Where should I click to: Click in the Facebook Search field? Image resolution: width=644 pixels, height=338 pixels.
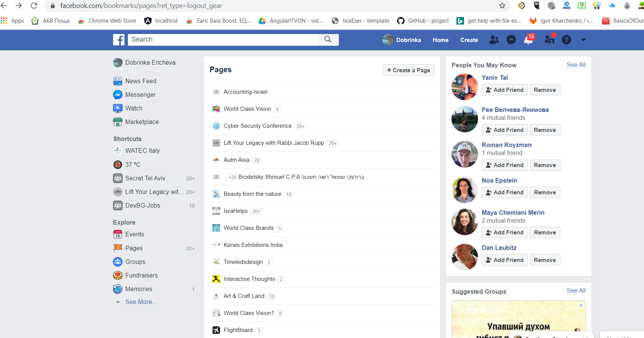pyautogui.click(x=223, y=39)
